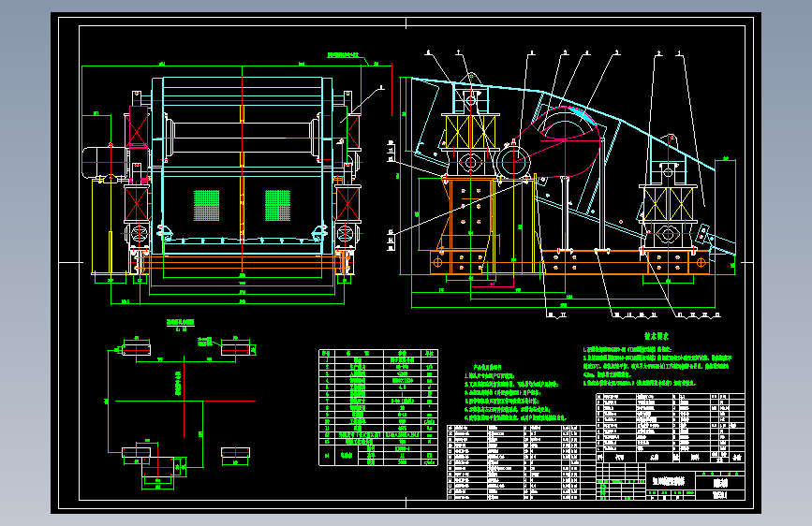The height and width of the screenshot is (526, 812).
Task: Select the top-left foundation pad in plan view
Action: 136,349
